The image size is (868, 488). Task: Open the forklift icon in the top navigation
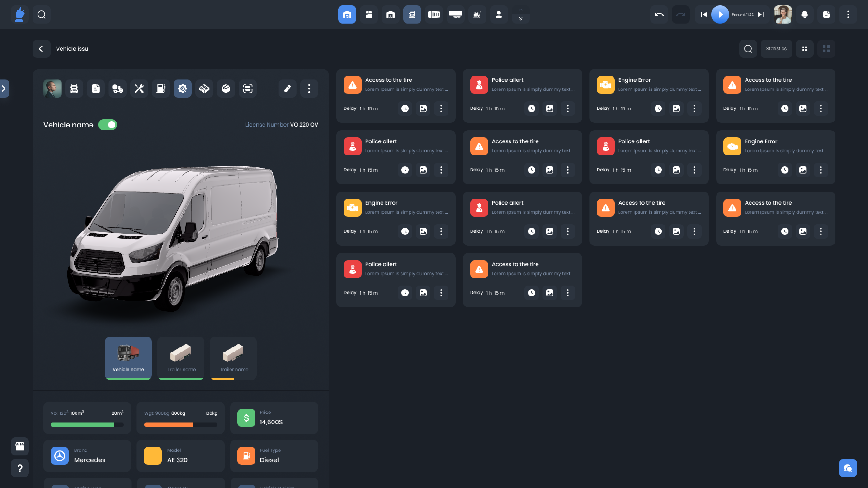click(x=477, y=15)
